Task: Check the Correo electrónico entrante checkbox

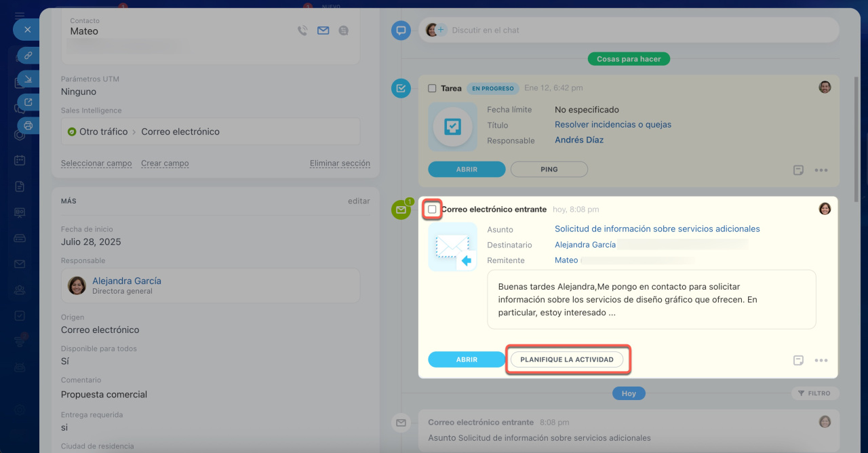Action: [433, 210]
